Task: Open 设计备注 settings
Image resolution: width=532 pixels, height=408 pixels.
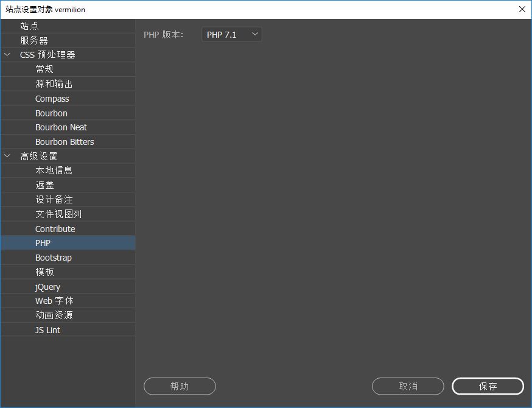Action: (68, 200)
